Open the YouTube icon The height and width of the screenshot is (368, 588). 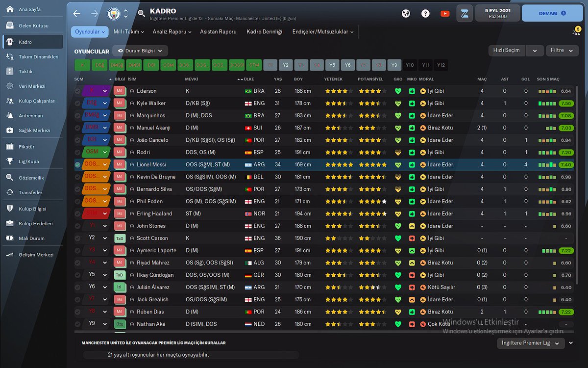(x=445, y=14)
